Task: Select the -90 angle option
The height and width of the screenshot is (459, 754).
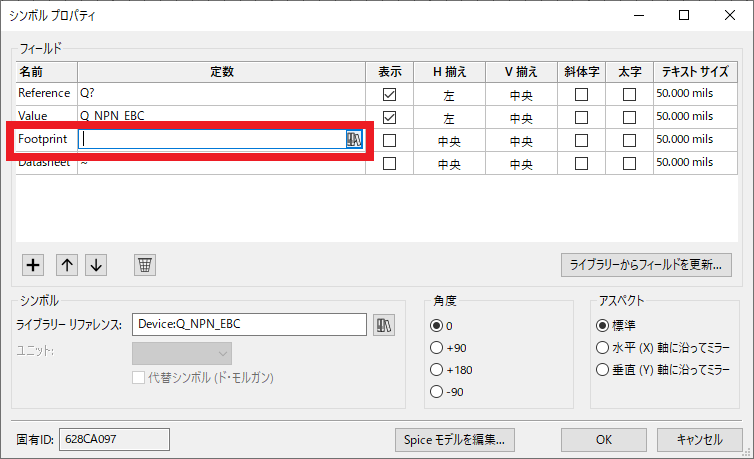Action: pyautogui.click(x=436, y=391)
